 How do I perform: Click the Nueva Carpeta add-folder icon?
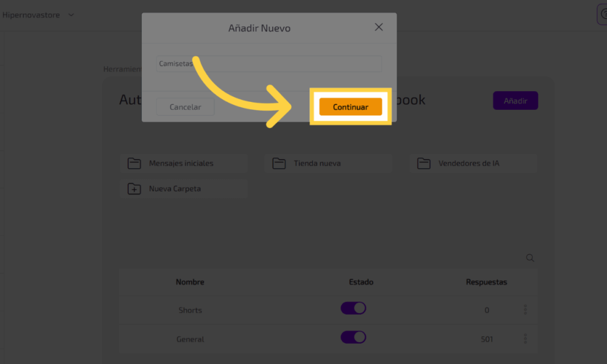click(x=134, y=189)
